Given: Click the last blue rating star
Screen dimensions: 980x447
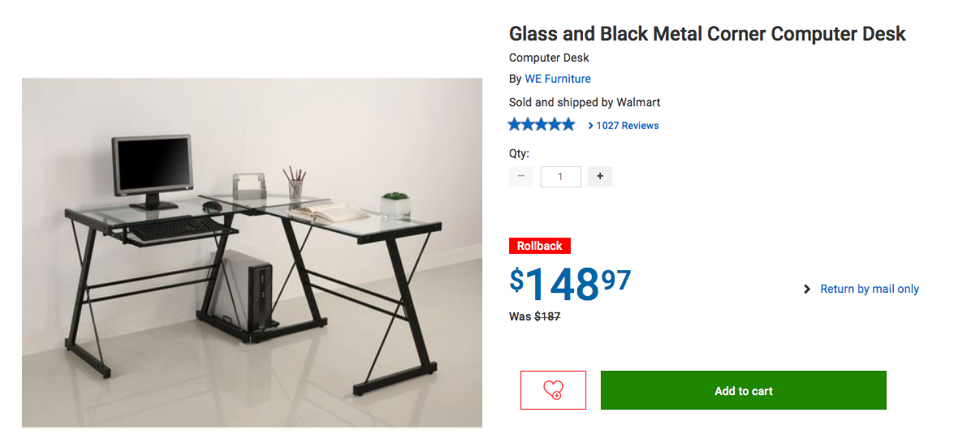Looking at the screenshot, I should click(568, 125).
